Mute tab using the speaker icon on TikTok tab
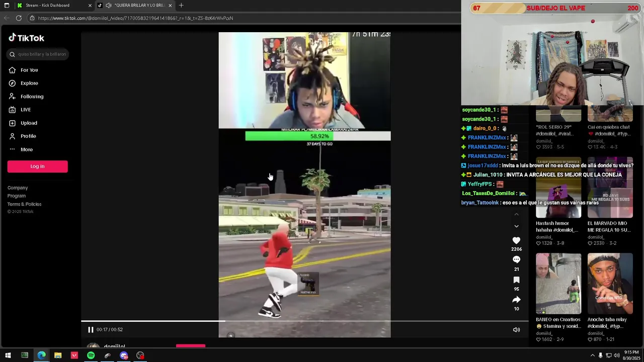 pos(108,6)
